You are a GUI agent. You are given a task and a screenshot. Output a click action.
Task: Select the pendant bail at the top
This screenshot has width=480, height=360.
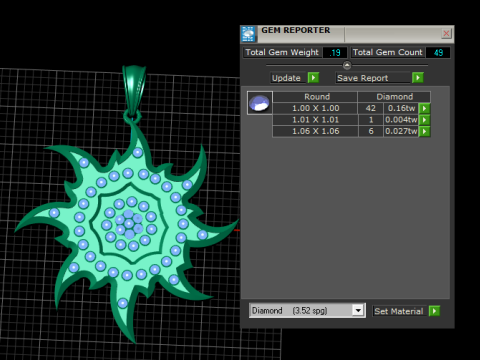134,90
